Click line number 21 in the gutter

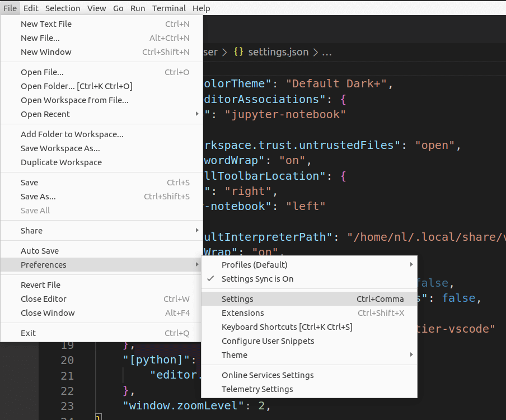(x=67, y=375)
